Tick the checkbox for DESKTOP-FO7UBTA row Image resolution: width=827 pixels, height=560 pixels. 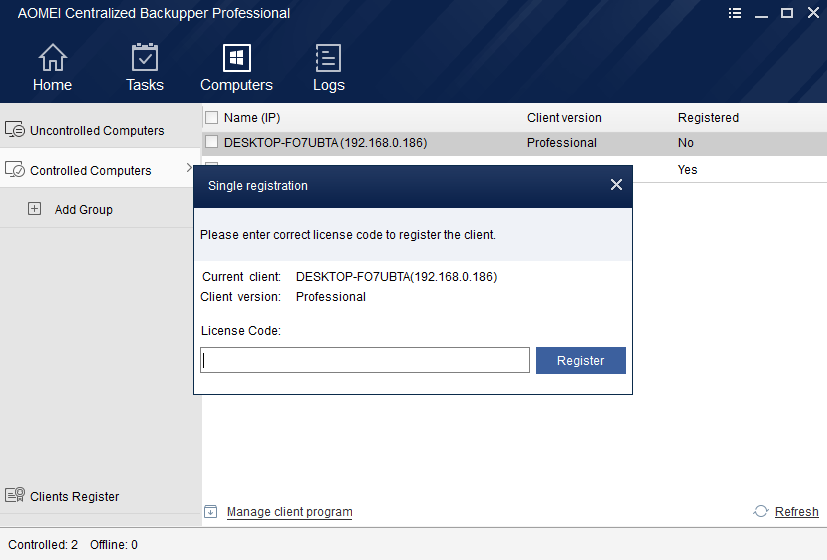click(211, 141)
